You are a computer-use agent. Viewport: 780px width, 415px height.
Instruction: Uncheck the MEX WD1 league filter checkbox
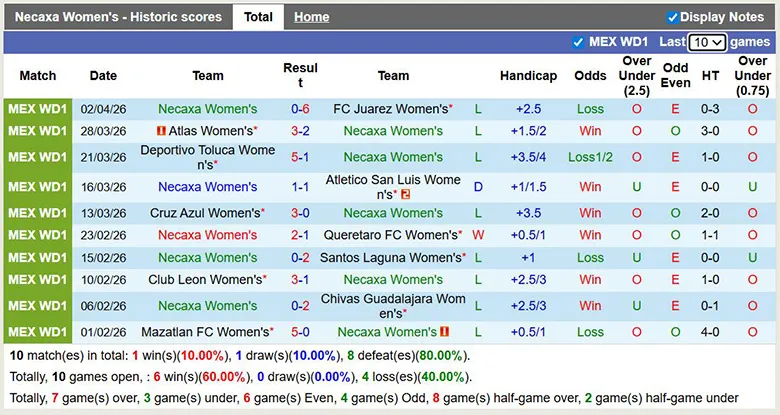pyautogui.click(x=578, y=42)
